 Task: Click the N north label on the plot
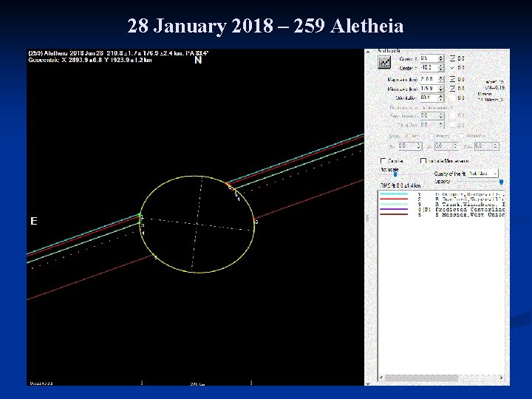tap(198, 60)
